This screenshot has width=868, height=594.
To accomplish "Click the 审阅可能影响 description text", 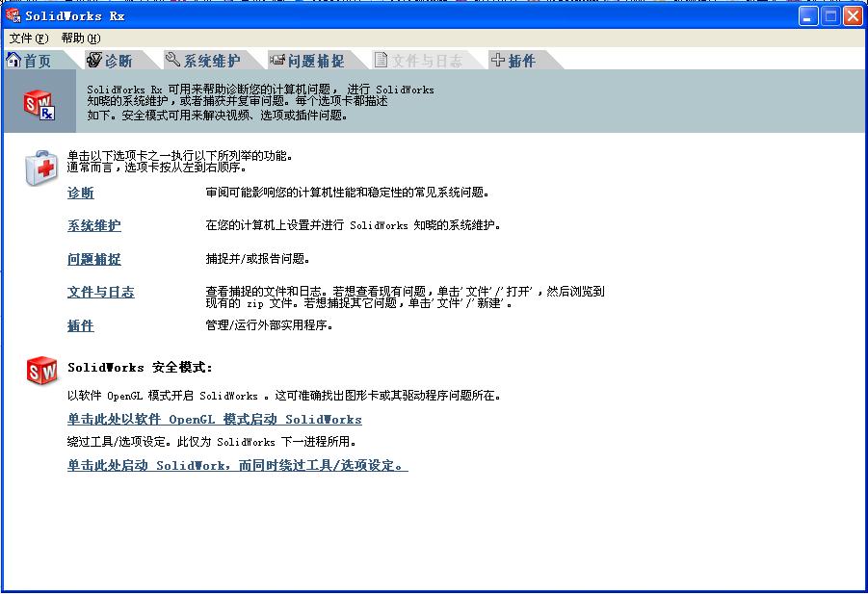I will click(x=347, y=193).
